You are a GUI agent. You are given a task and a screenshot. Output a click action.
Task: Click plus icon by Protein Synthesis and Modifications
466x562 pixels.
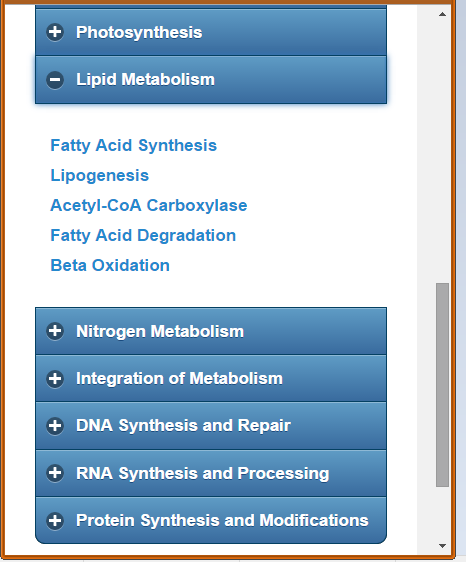coord(55,520)
